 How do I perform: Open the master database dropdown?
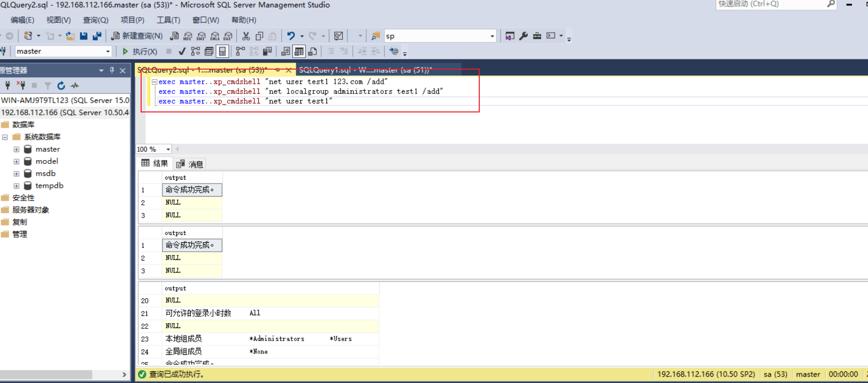point(108,52)
